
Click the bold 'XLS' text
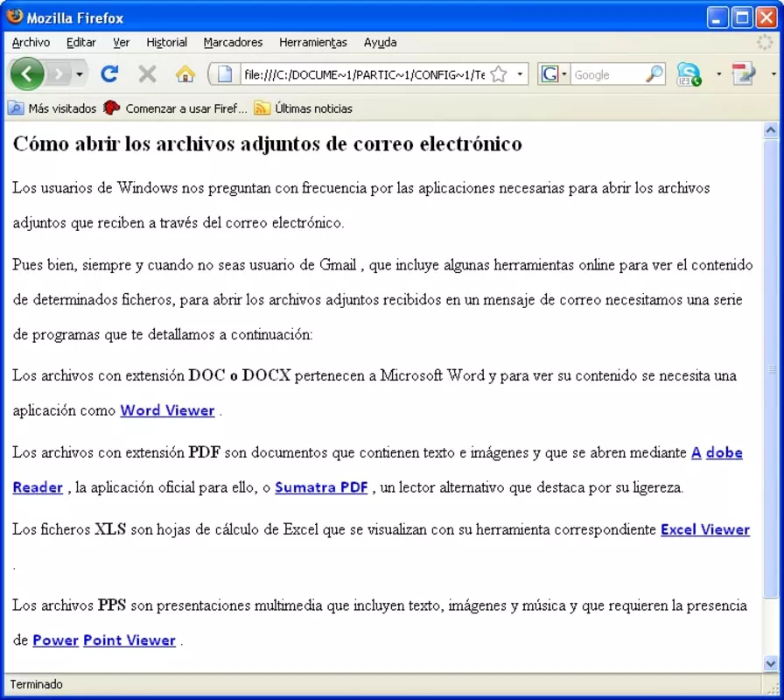(110, 529)
